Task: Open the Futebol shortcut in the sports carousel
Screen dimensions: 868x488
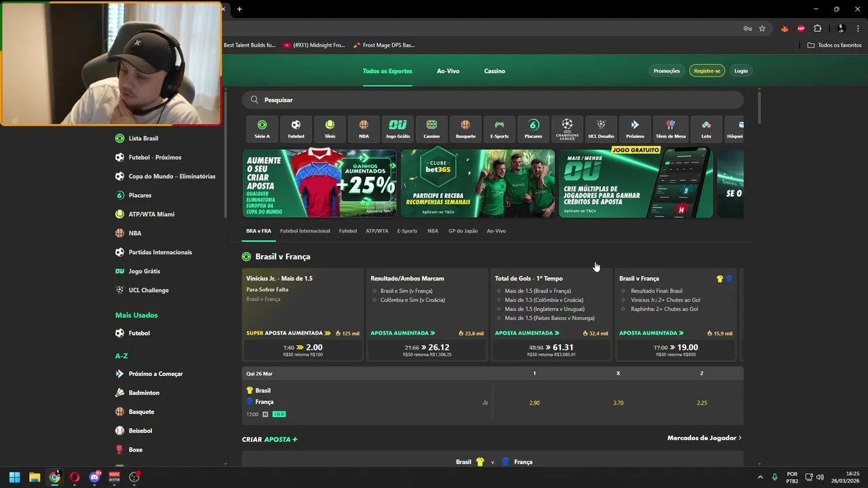Action: (x=296, y=129)
